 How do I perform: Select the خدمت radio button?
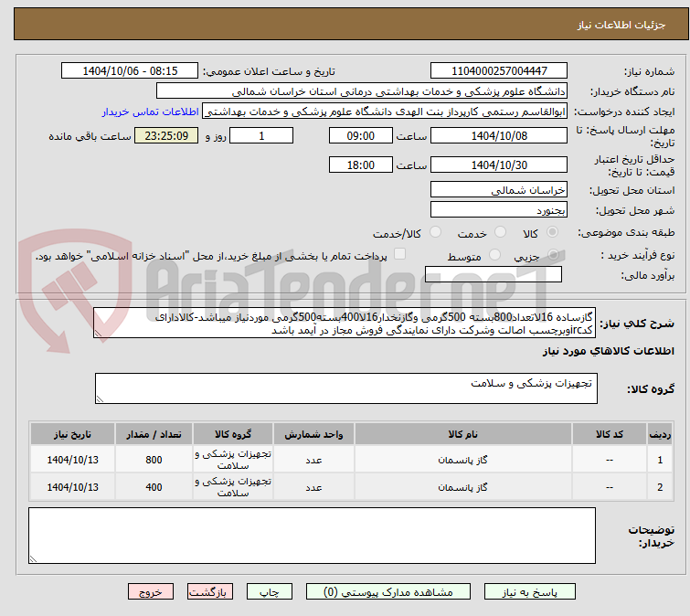pos(500,232)
